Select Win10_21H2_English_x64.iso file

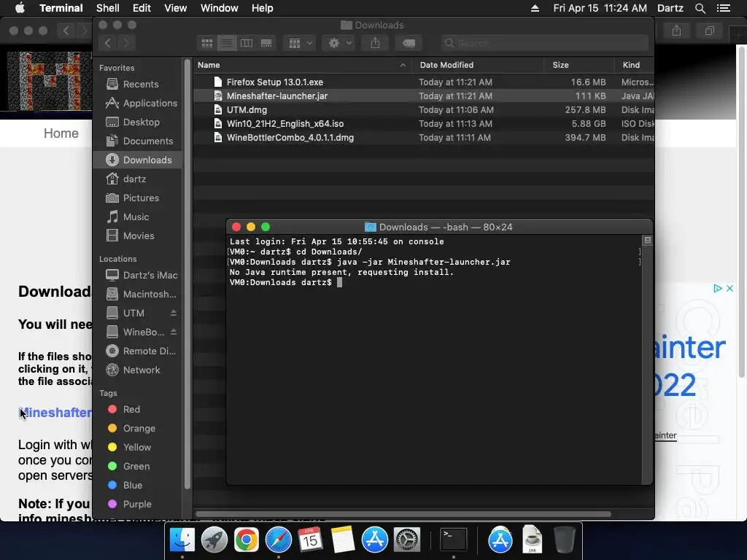pos(424,124)
